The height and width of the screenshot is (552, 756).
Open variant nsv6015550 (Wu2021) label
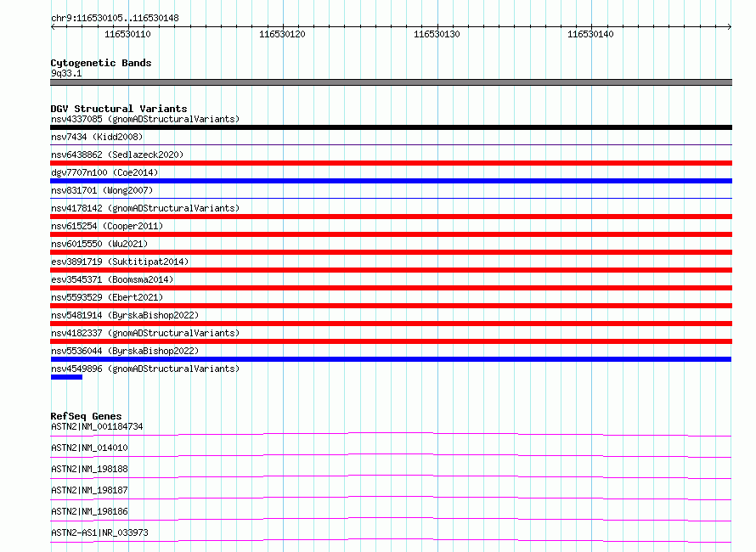pos(99,244)
